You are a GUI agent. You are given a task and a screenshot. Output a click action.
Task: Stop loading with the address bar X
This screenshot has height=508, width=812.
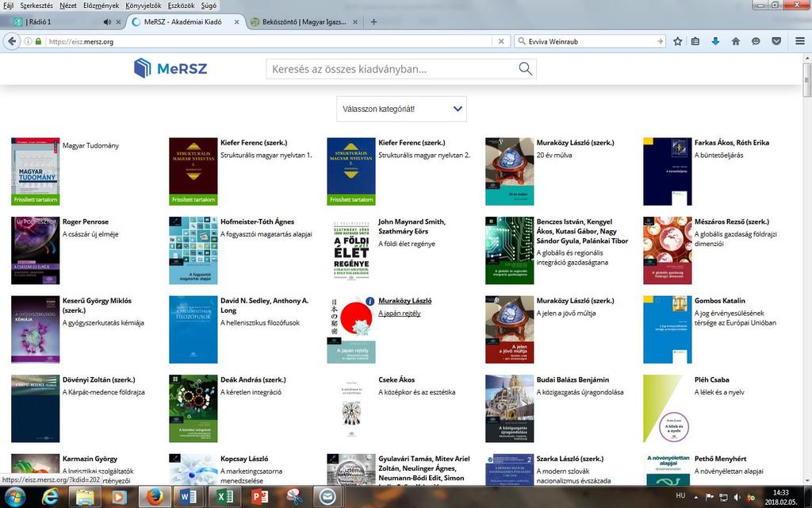501,41
